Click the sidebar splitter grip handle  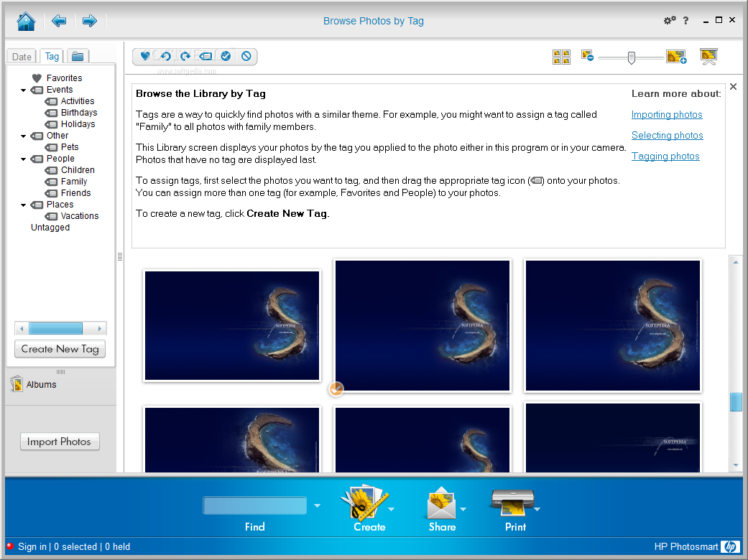120,256
